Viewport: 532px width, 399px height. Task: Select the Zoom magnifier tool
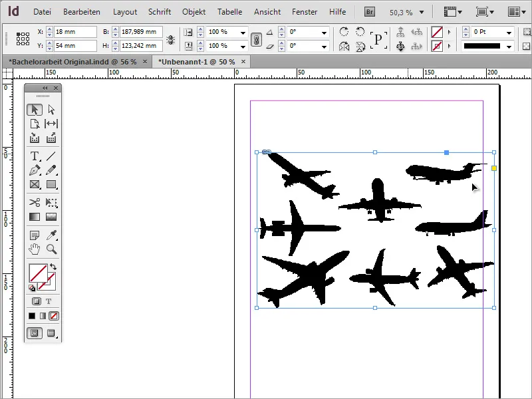[51, 249]
